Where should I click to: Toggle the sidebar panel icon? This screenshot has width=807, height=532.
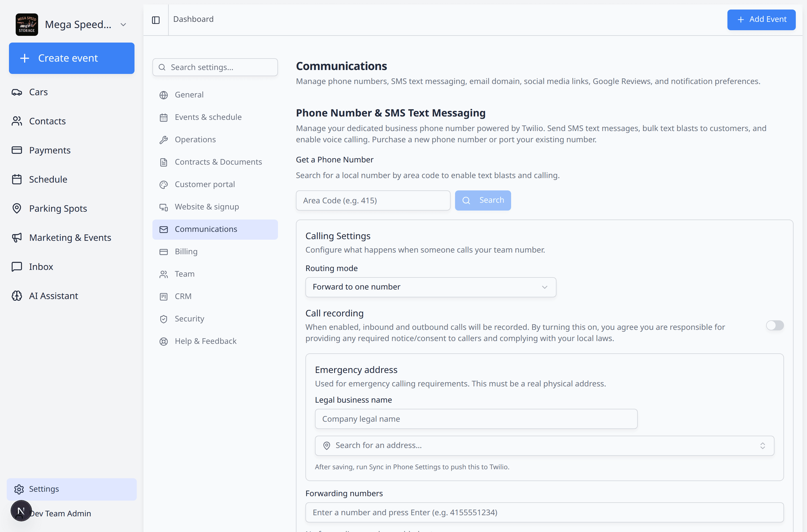coord(156,20)
